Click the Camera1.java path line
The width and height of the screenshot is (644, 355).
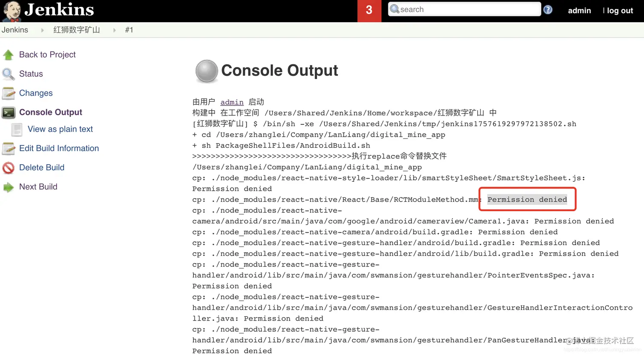tap(403, 221)
